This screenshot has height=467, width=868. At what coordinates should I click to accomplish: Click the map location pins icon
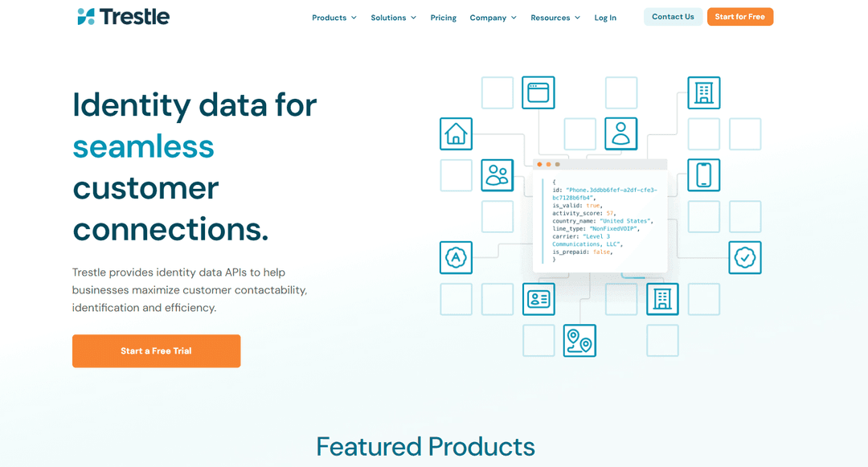click(579, 340)
